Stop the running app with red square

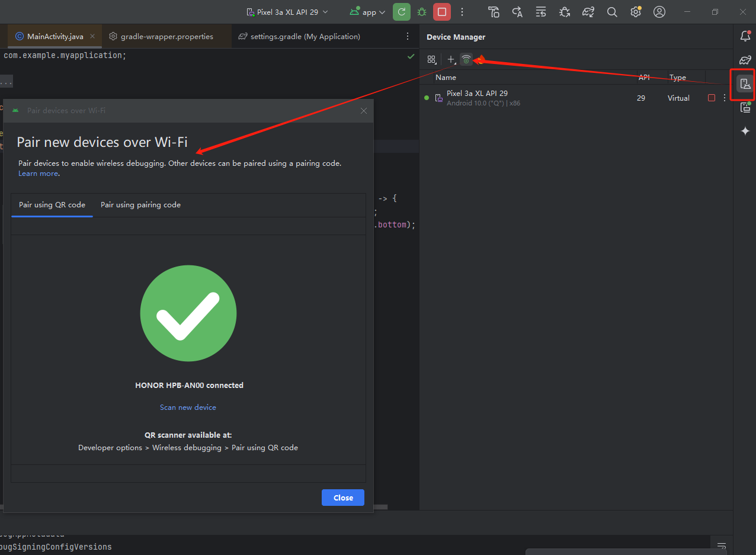pos(442,12)
